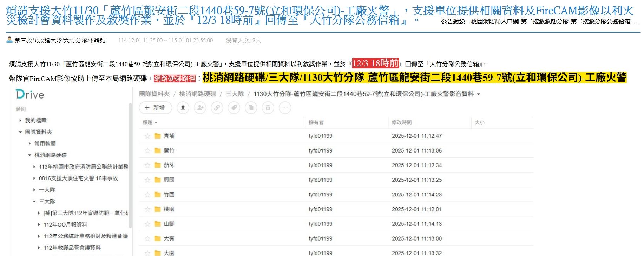
Task: Open the 竹圍 folder
Action: [x=169, y=195]
